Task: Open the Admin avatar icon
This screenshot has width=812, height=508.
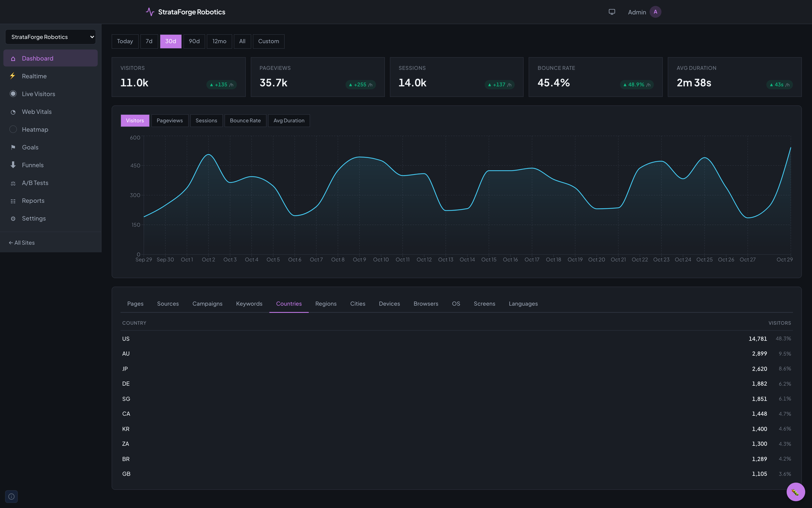Action: [x=655, y=12]
